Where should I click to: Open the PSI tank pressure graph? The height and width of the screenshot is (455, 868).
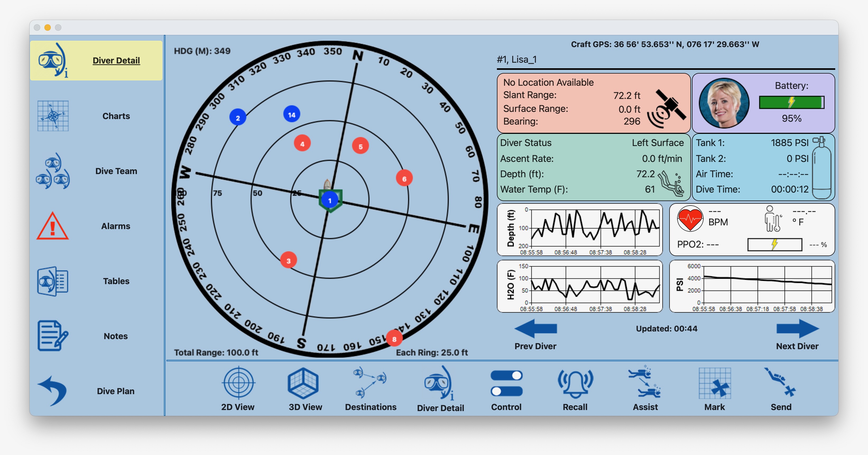tap(752, 286)
